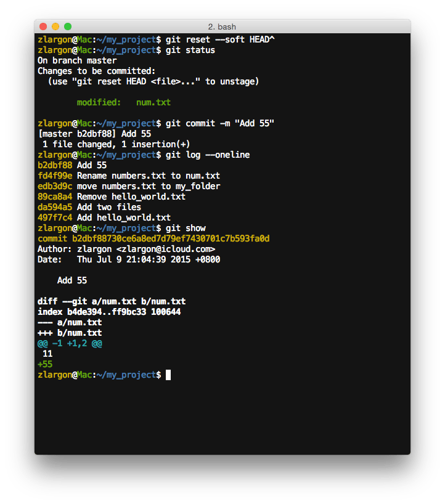
Task: Click the 'git log --oneline' command
Action: point(208,155)
